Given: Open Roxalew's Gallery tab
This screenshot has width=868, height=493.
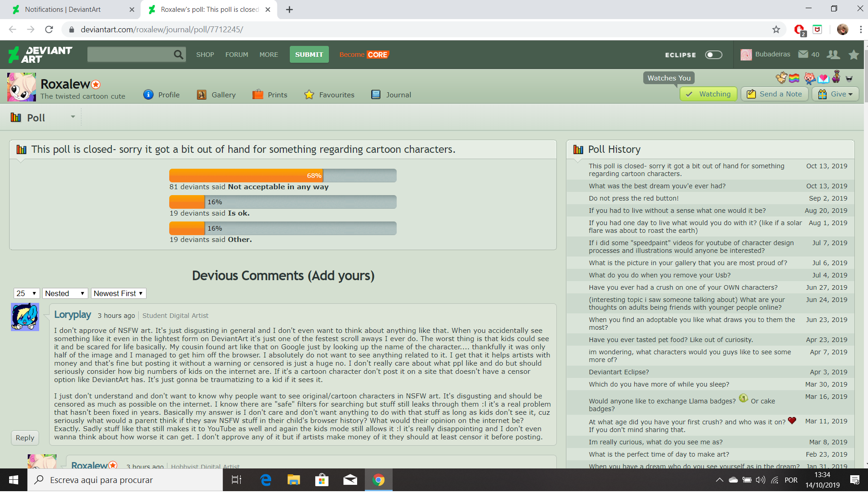Looking at the screenshot, I should [x=216, y=95].
